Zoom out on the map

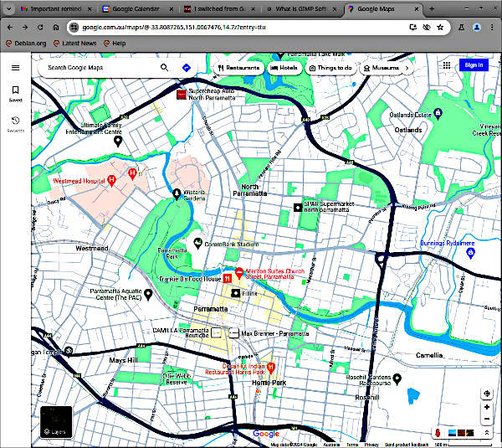coord(486,419)
